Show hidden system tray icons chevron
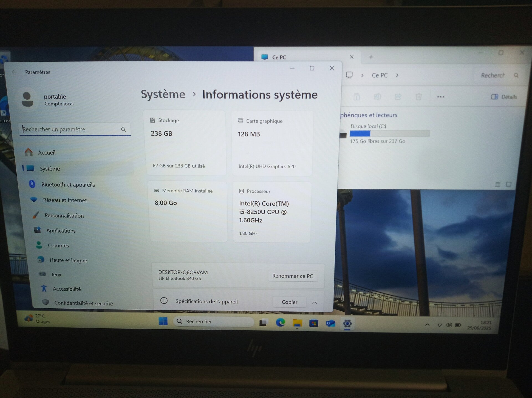This screenshot has width=532, height=398. pos(427,325)
